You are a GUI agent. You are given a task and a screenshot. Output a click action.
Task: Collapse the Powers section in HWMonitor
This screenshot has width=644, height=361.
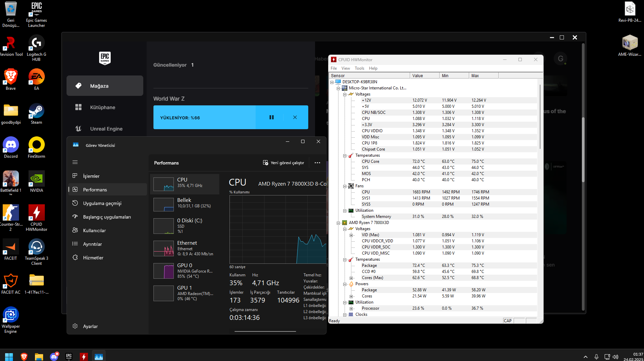345,284
